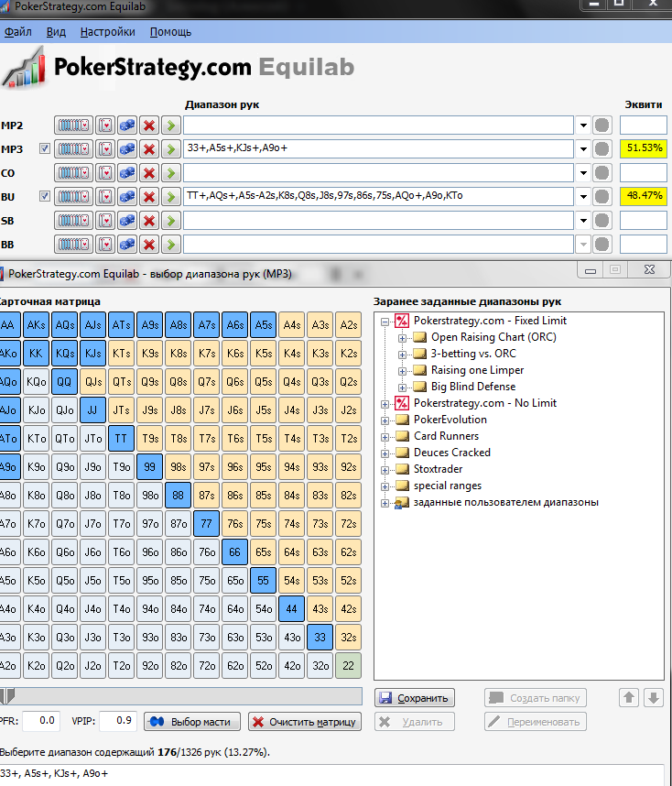
Task: Click the random dice icon in MP2 row
Action: tap(127, 126)
